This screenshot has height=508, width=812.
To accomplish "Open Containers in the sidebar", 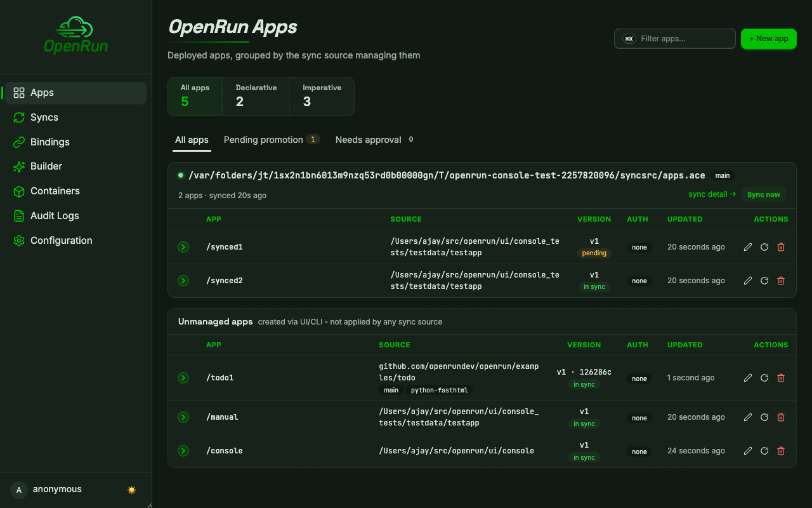I will (75, 191).
